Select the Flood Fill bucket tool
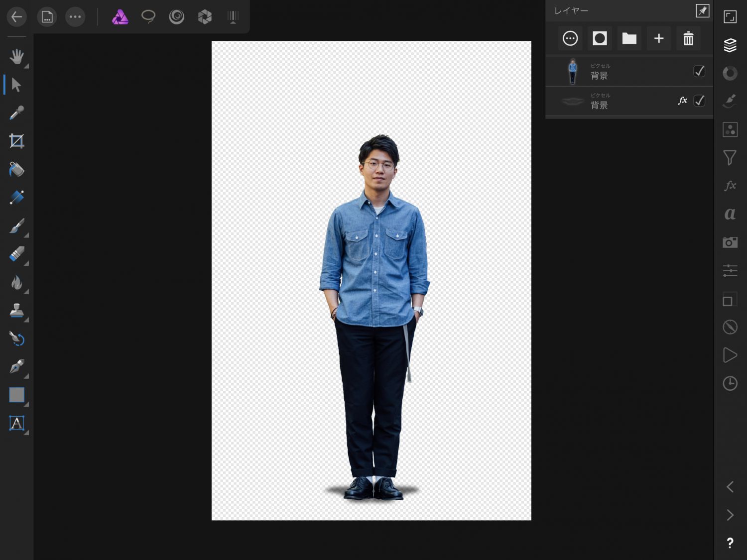Viewport: 747px width, 560px height. tap(16, 170)
